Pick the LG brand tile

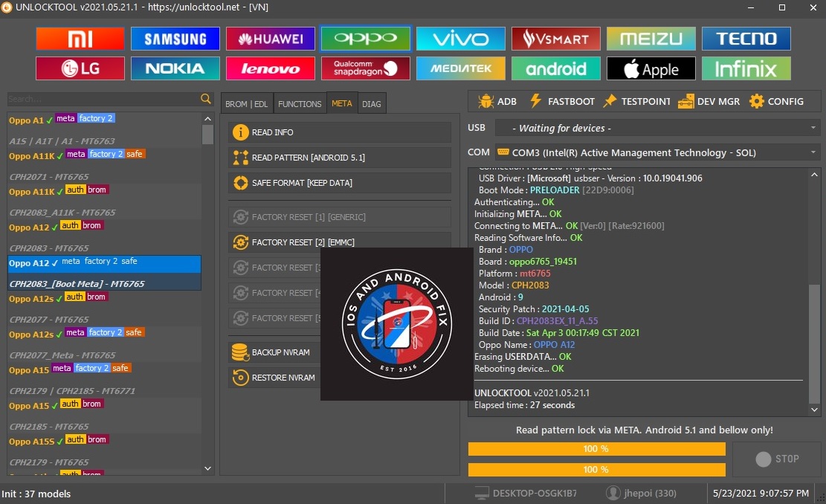click(80, 68)
